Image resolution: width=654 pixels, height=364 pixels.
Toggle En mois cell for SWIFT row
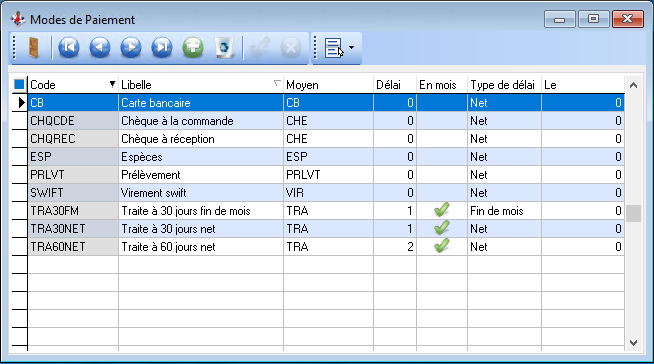442,193
